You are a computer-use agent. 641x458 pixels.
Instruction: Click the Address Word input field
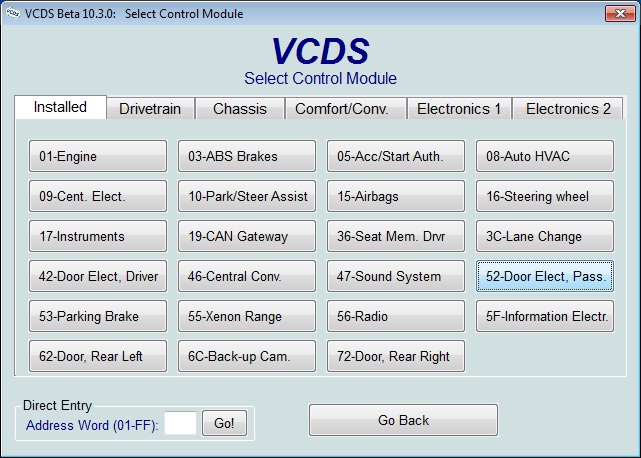coord(181,423)
